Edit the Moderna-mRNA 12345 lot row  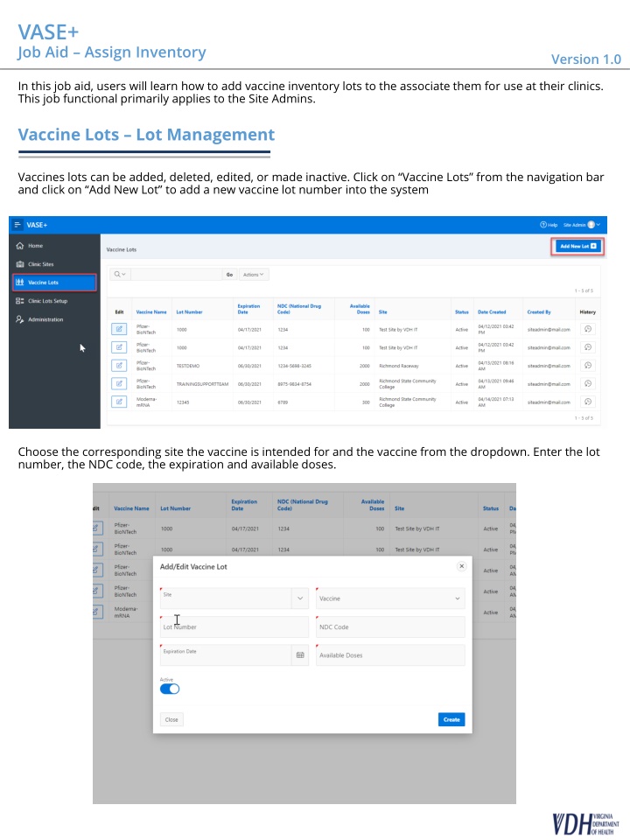pyautogui.click(x=119, y=402)
